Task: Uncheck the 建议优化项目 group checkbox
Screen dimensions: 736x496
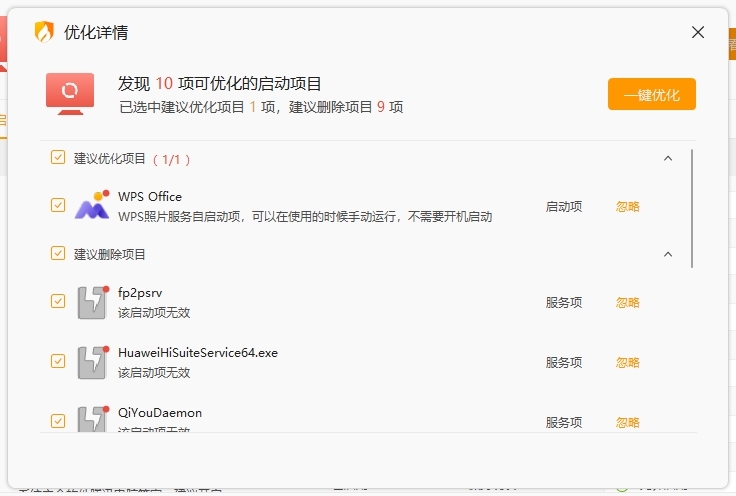Action: (x=58, y=157)
